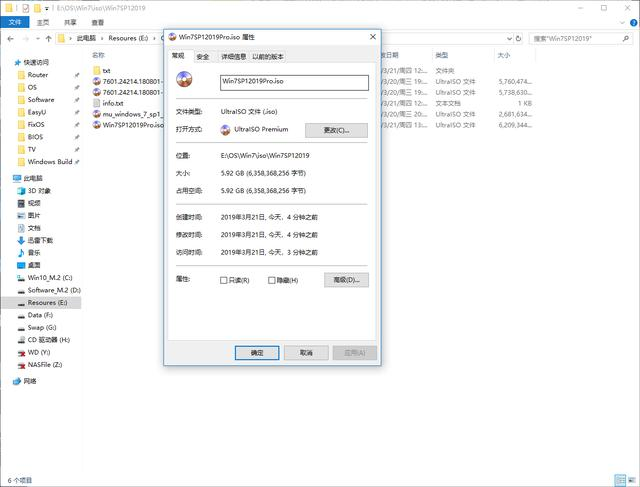This screenshot has height=487, width=640.
Task: Sort files by the Size column header
Action: click(504, 55)
